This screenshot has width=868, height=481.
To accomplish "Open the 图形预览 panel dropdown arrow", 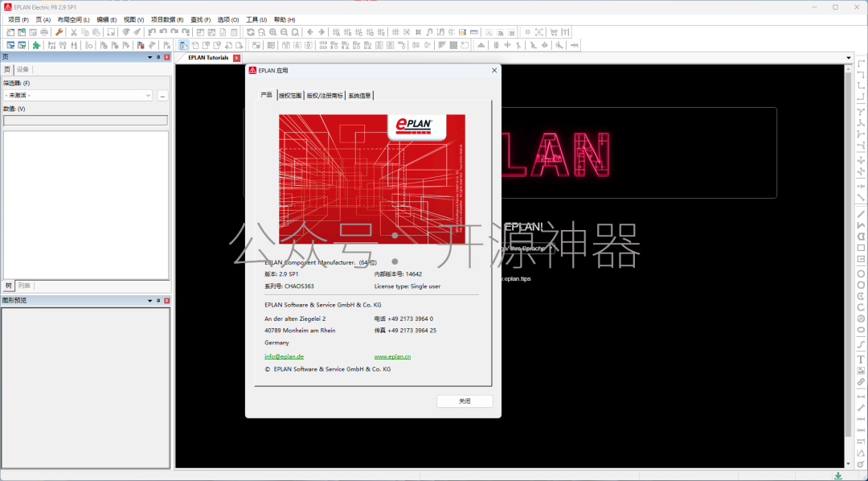I will pyautogui.click(x=149, y=300).
